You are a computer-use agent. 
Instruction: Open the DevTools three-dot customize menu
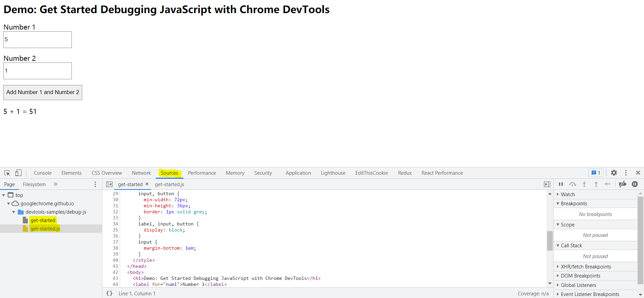point(626,173)
